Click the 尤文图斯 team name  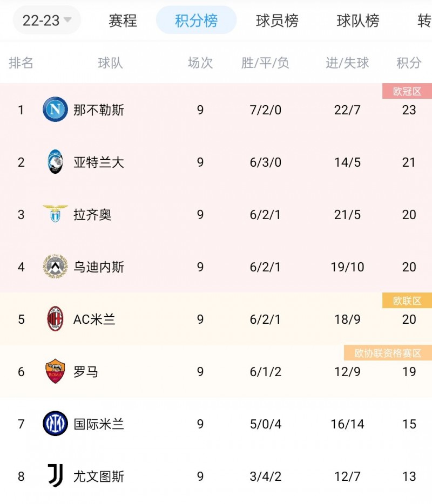coord(99,476)
